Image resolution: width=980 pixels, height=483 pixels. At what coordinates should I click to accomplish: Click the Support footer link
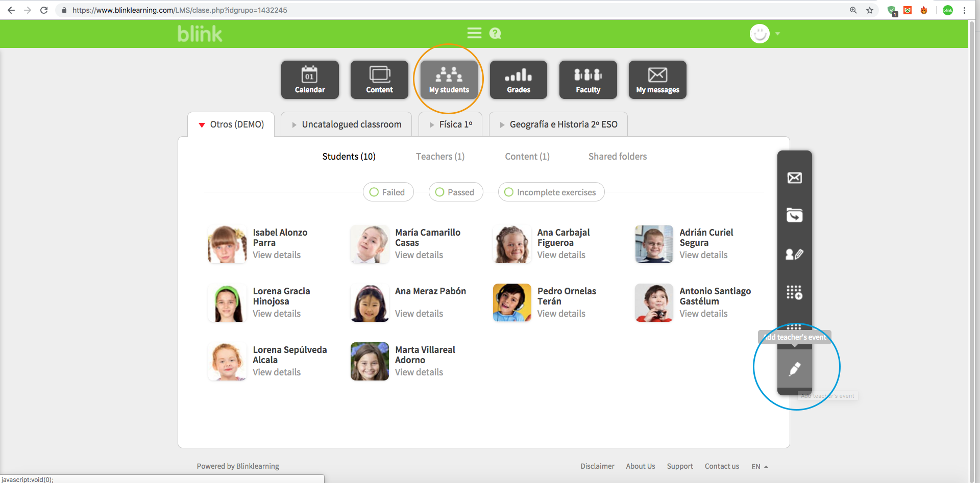pos(679,466)
